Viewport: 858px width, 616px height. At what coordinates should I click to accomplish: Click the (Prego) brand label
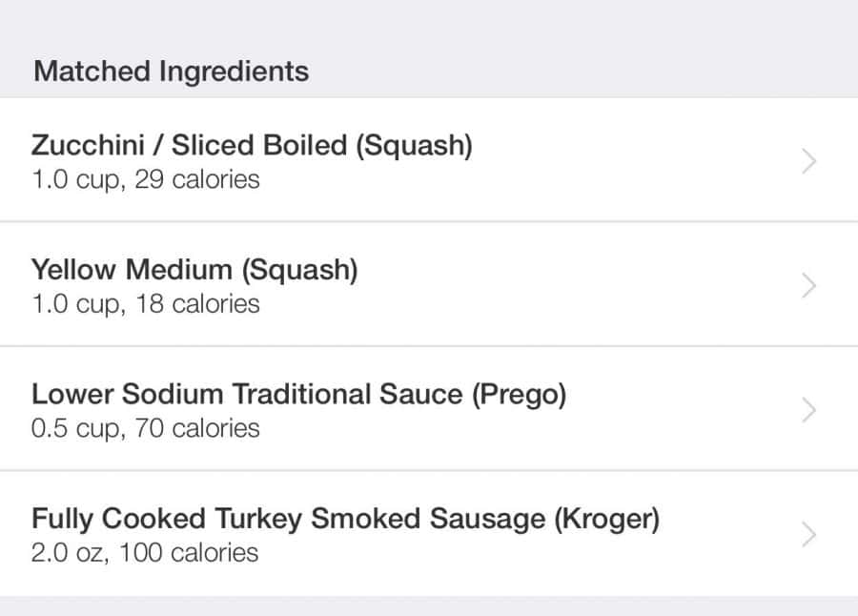[x=520, y=394]
